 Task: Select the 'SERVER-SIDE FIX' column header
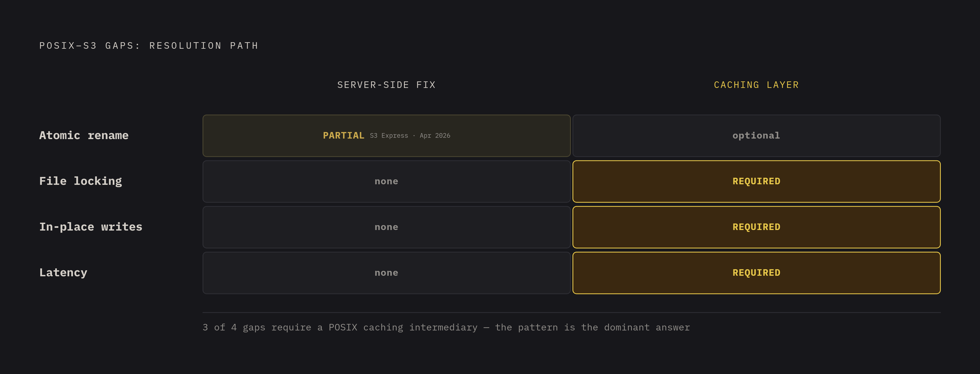(x=386, y=85)
